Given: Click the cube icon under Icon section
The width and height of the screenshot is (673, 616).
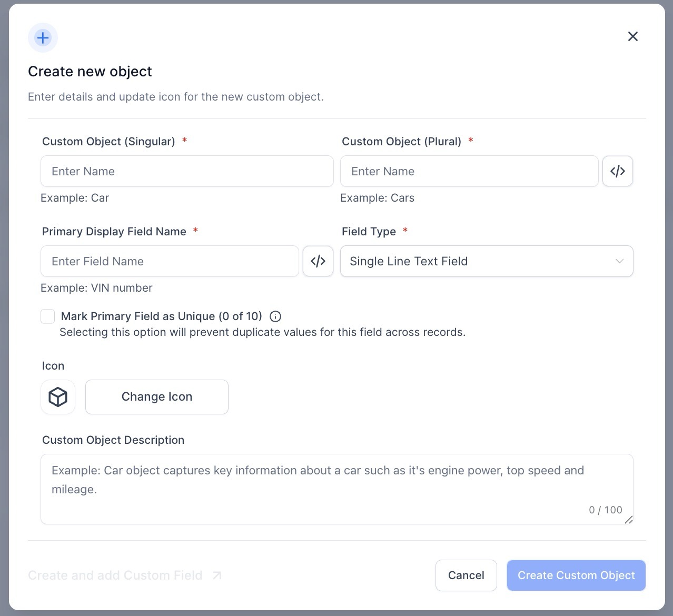Looking at the screenshot, I should coord(58,396).
